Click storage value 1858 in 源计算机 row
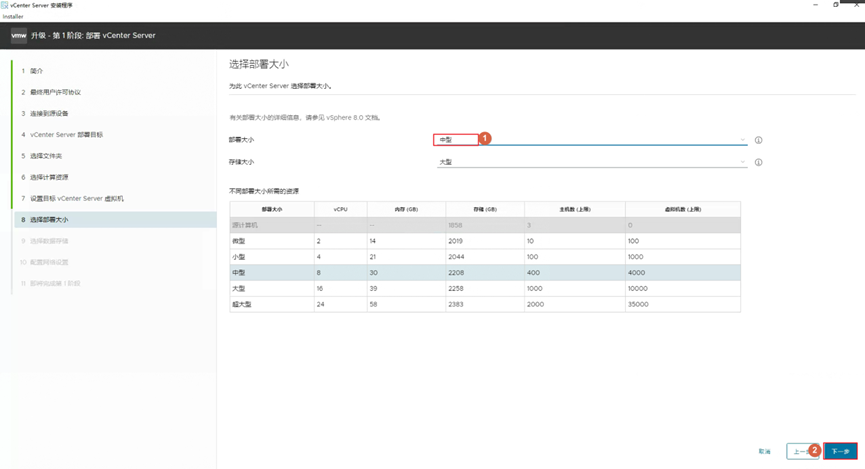The image size is (865, 469). point(455,225)
